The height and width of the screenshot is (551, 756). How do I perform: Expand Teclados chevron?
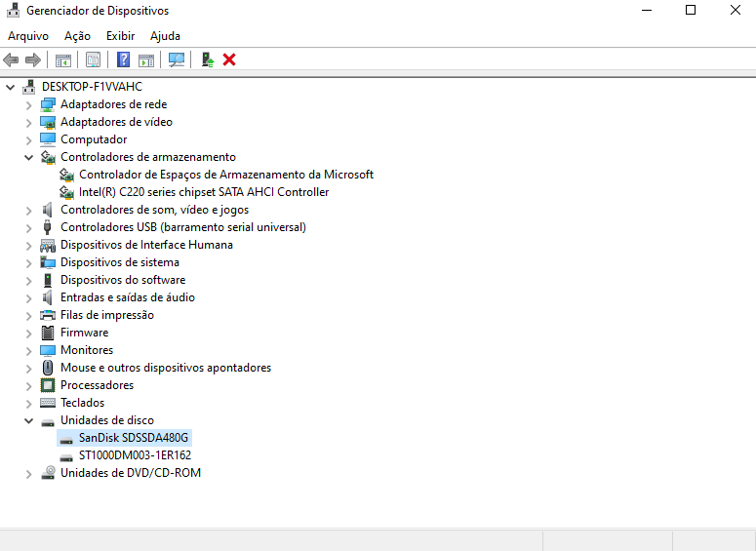click(x=29, y=403)
